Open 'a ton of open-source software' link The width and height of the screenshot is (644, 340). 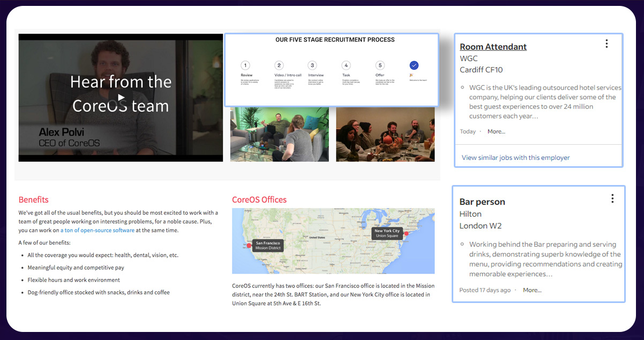pyautogui.click(x=98, y=230)
